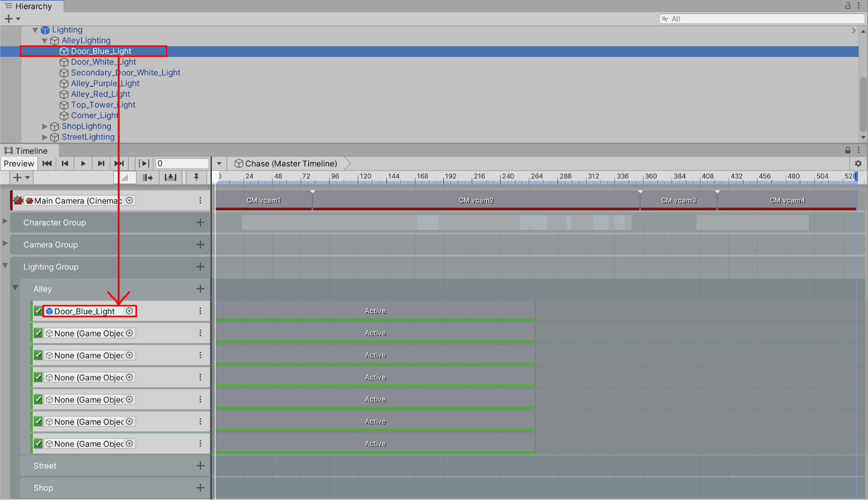Screen dimensions: 868x500
Task: Click the Timeline play button
Action: coord(83,164)
